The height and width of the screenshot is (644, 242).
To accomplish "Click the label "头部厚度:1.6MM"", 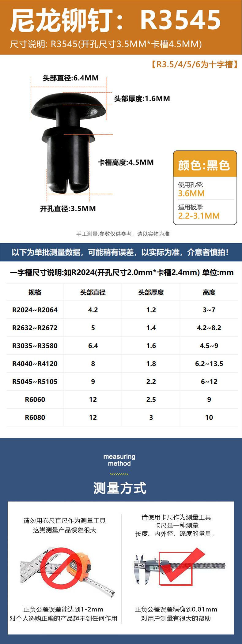I will [x=142, y=99].
